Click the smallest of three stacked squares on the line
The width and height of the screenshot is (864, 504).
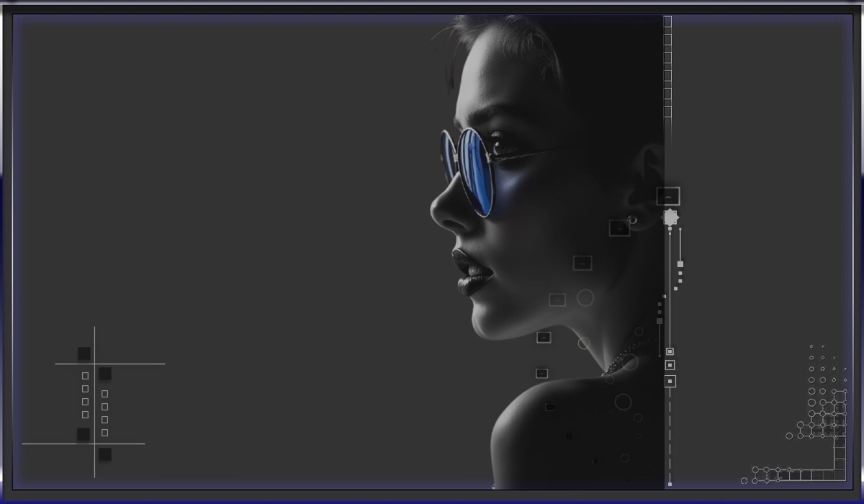(x=670, y=351)
